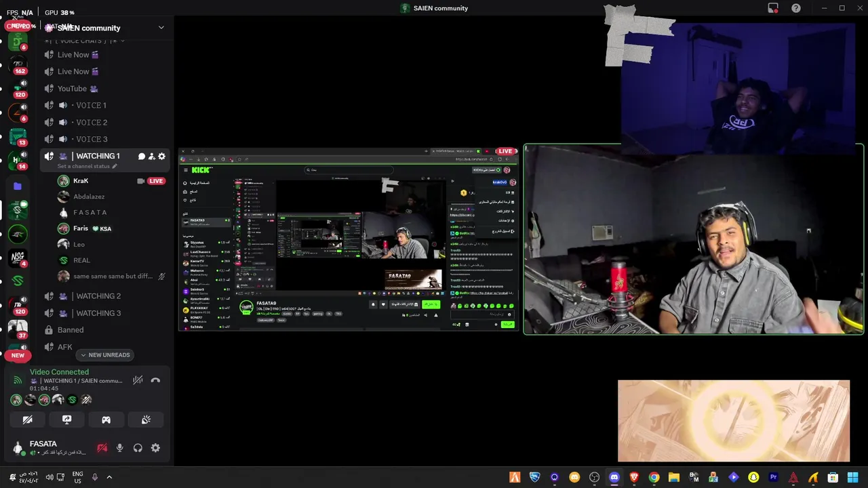
Task: Start an activity with gamepad icon
Action: tap(106, 420)
